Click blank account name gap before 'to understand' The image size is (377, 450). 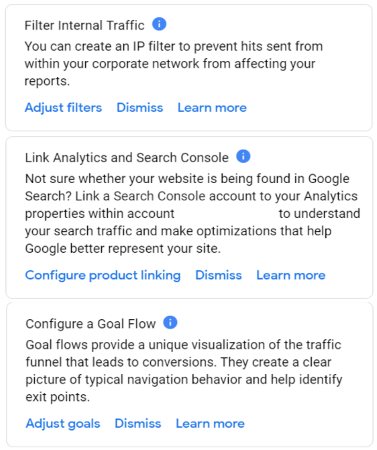pos(227,214)
